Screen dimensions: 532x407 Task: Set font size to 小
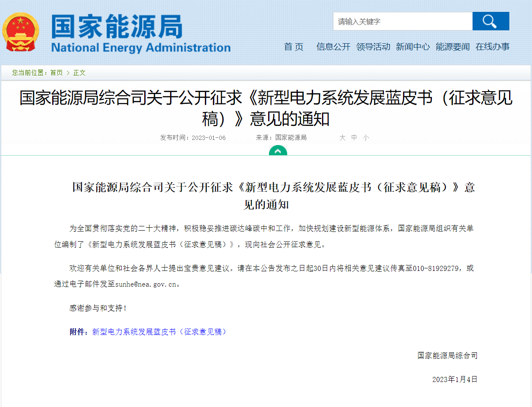click(366, 138)
